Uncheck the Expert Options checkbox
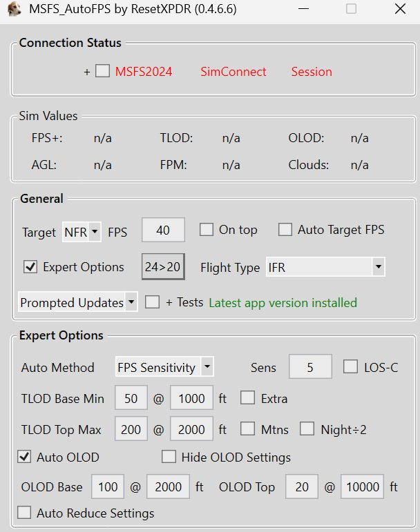The height and width of the screenshot is (532, 420). click(x=30, y=267)
